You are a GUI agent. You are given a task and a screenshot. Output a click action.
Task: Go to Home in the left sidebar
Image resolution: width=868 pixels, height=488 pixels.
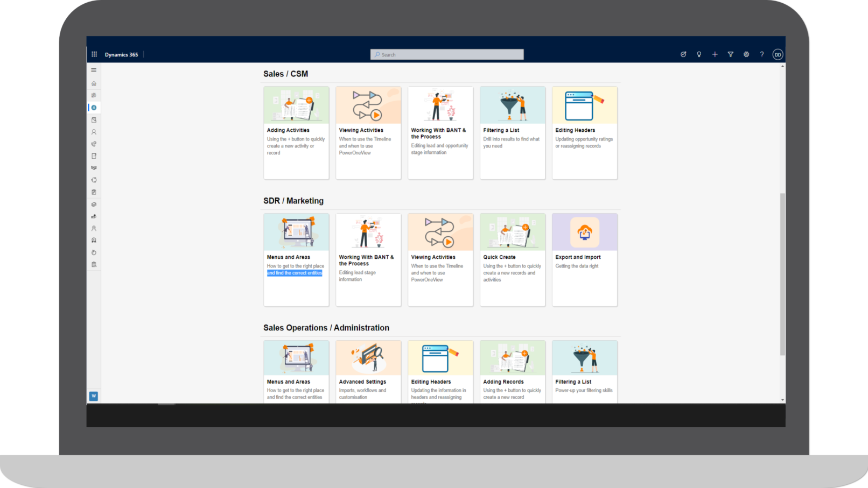click(94, 83)
